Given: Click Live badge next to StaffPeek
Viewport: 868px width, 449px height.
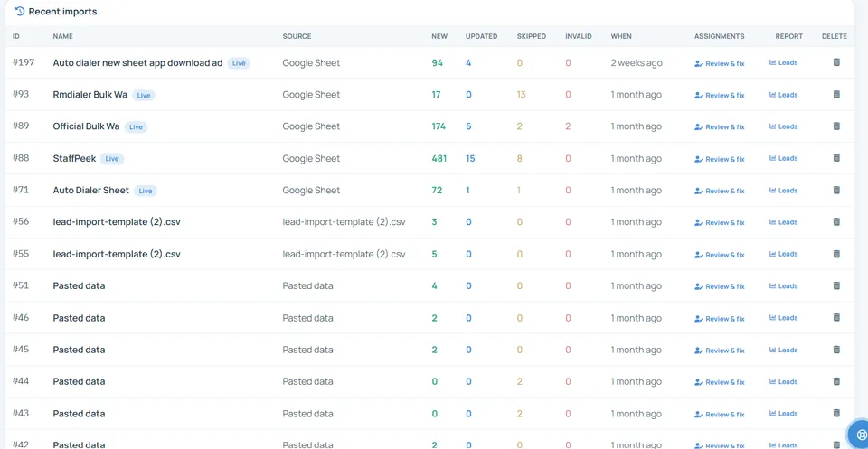Looking at the screenshot, I should point(112,159).
